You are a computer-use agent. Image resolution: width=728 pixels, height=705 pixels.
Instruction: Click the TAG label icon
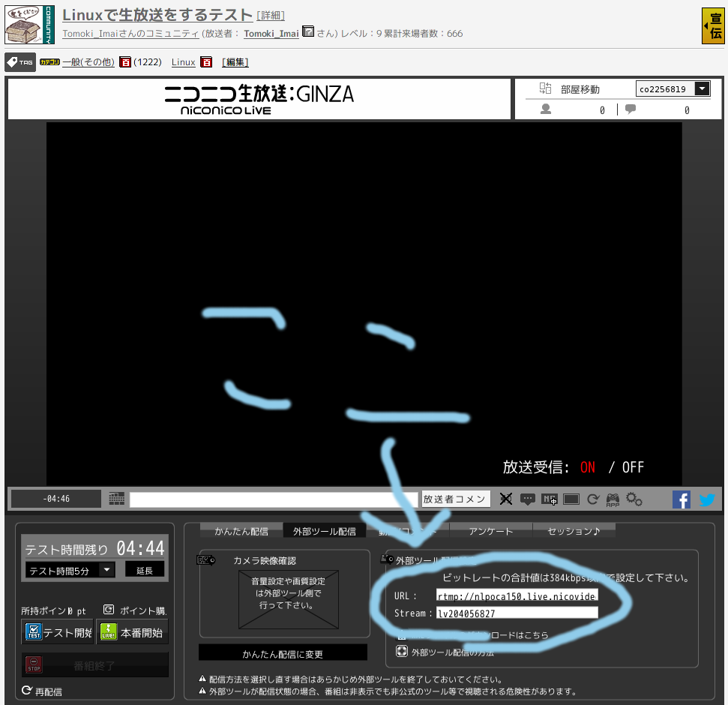pyautogui.click(x=20, y=61)
